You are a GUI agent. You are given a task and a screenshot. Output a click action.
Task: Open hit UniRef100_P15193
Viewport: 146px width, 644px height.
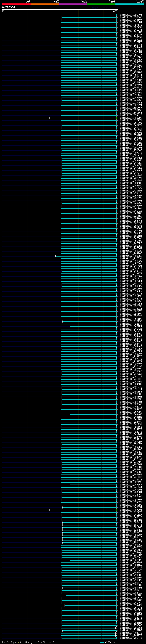click(x=131, y=296)
